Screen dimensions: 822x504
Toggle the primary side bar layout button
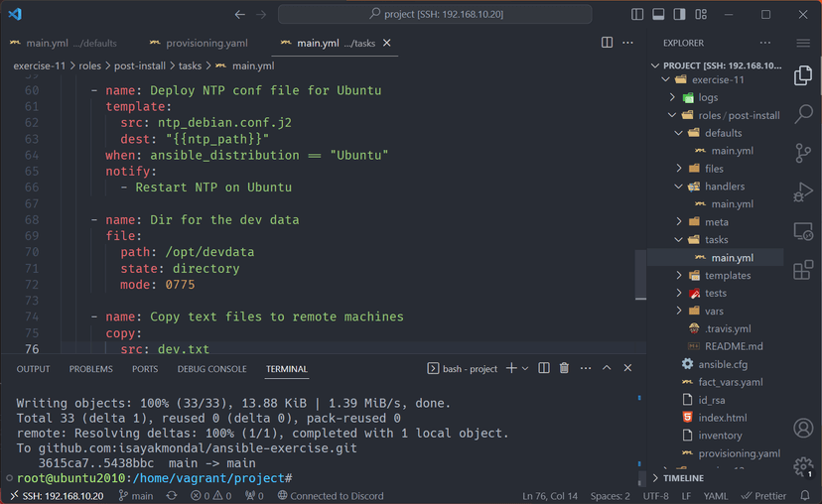click(637, 14)
